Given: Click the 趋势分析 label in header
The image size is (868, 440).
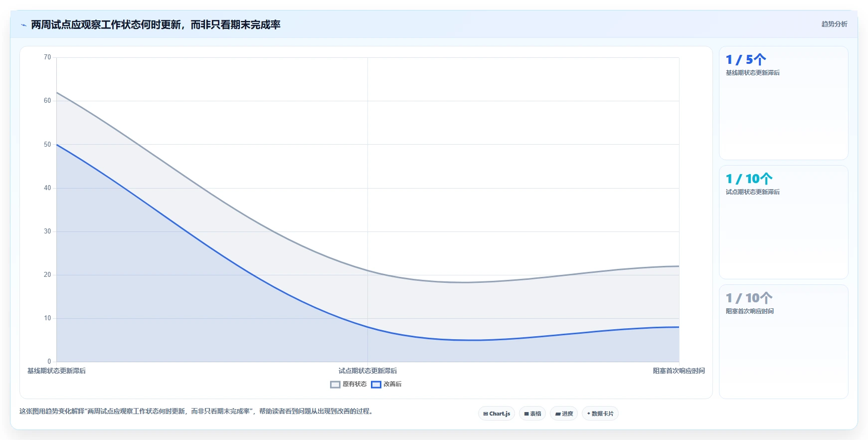Looking at the screenshot, I should coord(834,24).
